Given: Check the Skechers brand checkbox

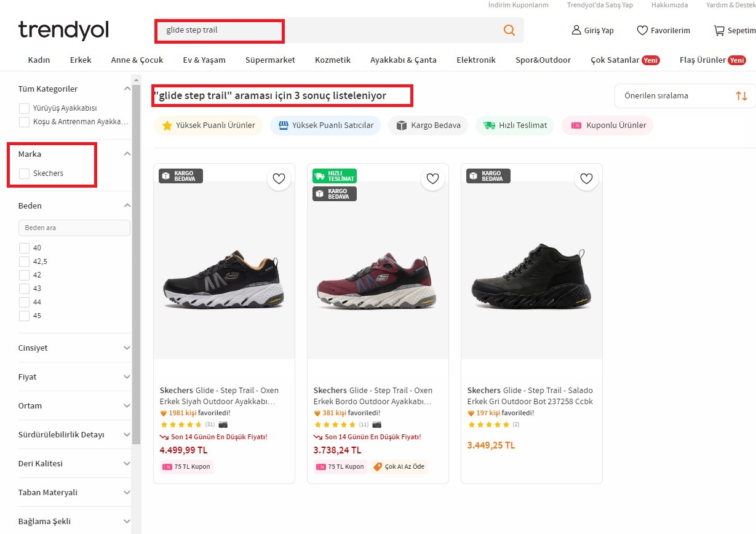Looking at the screenshot, I should pyautogui.click(x=24, y=173).
